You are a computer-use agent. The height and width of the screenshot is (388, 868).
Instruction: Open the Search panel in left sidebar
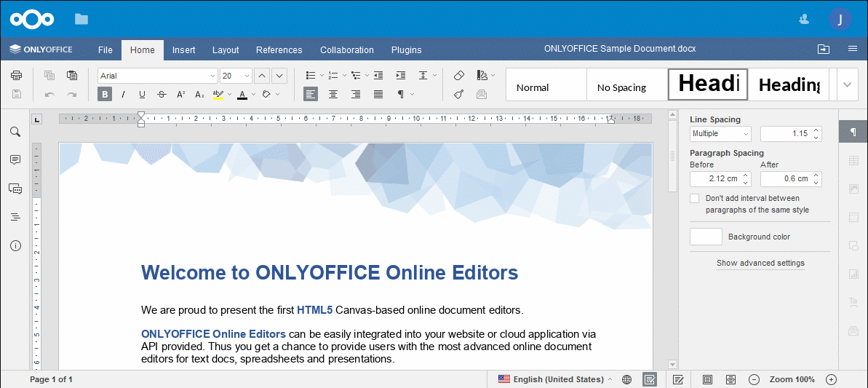point(15,132)
